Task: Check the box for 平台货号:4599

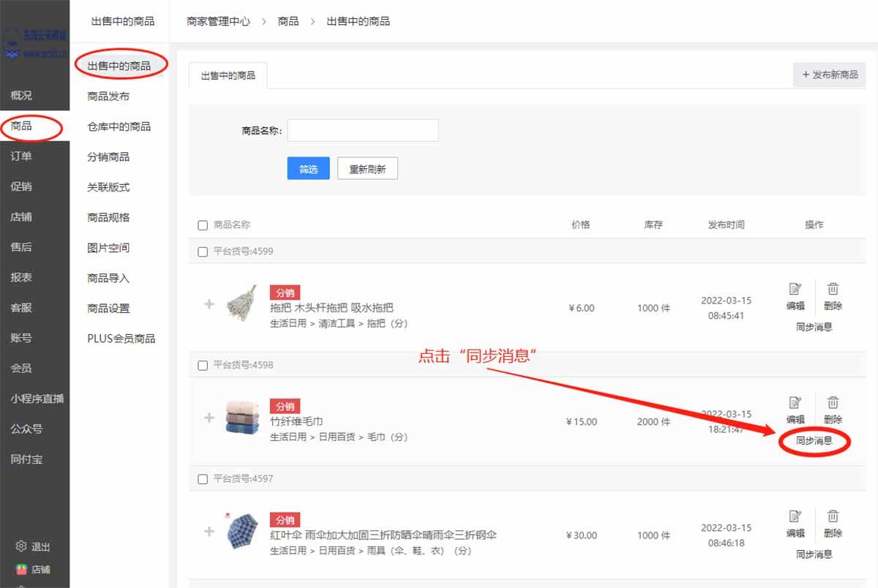Action: [x=203, y=252]
